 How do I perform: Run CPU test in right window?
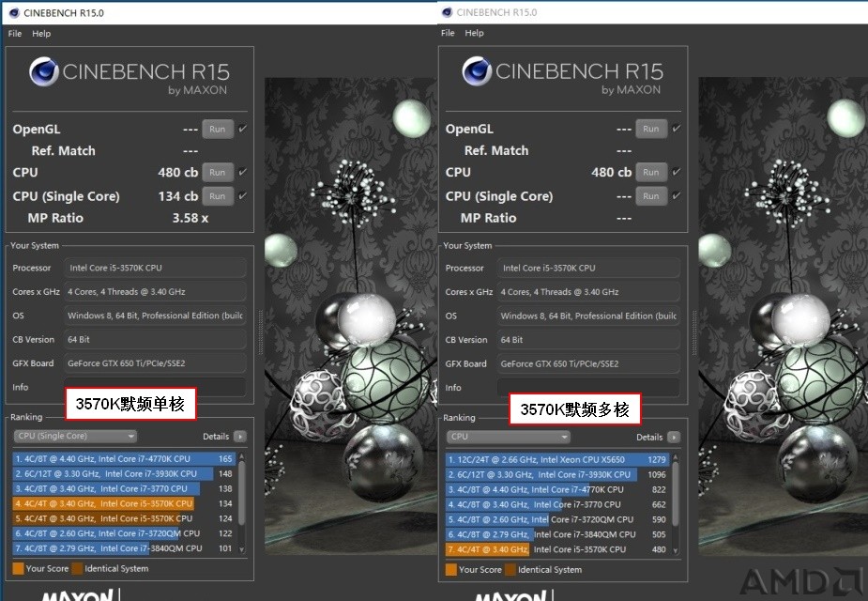click(x=651, y=172)
